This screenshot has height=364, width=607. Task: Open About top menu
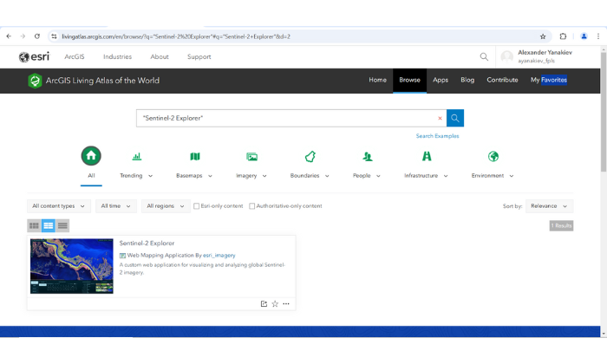[160, 57]
